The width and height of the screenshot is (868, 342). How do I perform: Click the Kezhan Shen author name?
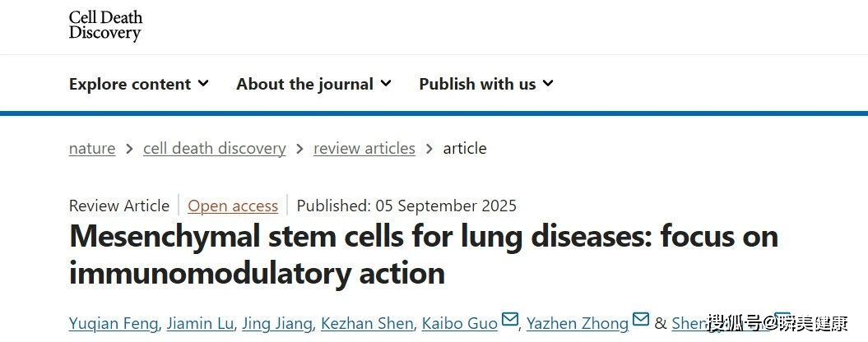[x=367, y=323]
